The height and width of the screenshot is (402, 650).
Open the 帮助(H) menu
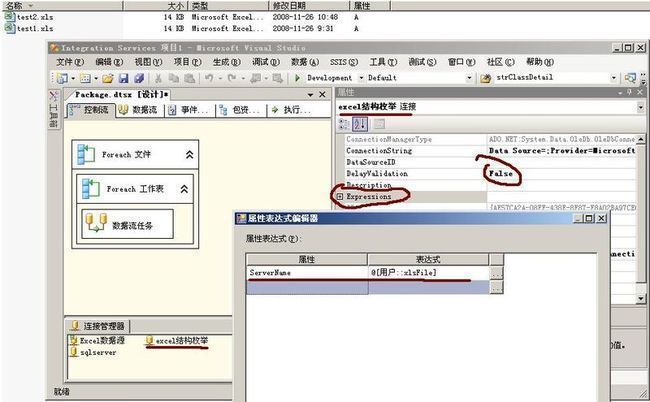click(540, 62)
